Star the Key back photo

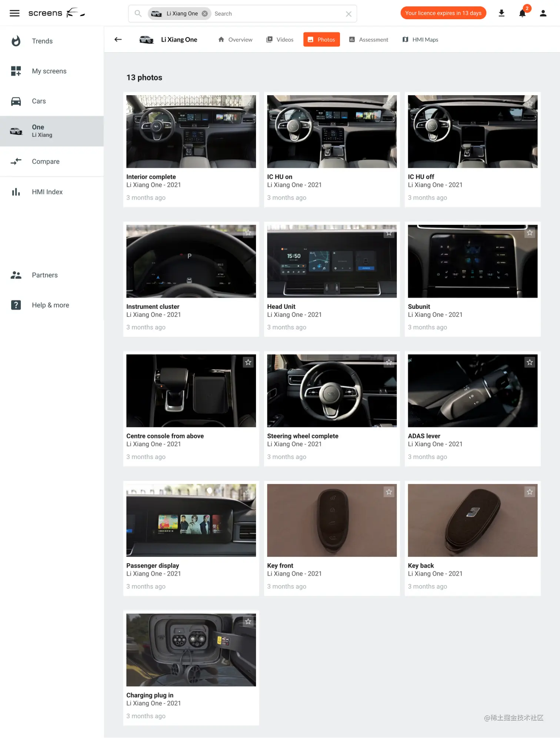tap(530, 492)
